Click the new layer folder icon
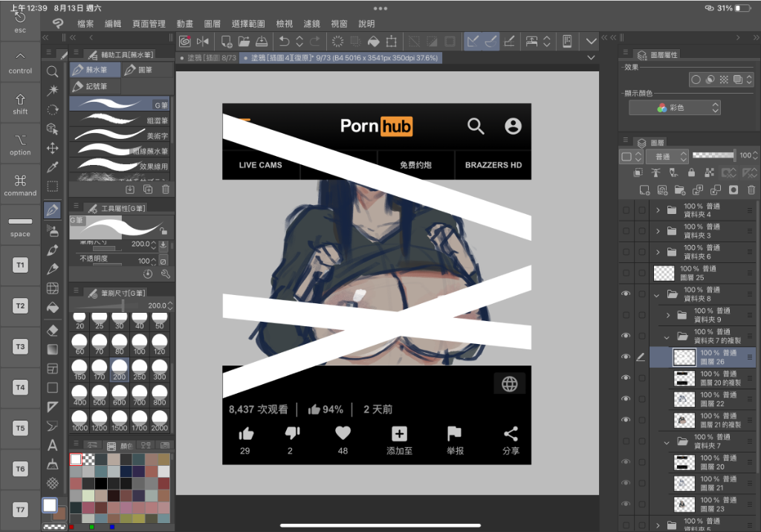Screen dimensions: 761x532 [x=680, y=190]
